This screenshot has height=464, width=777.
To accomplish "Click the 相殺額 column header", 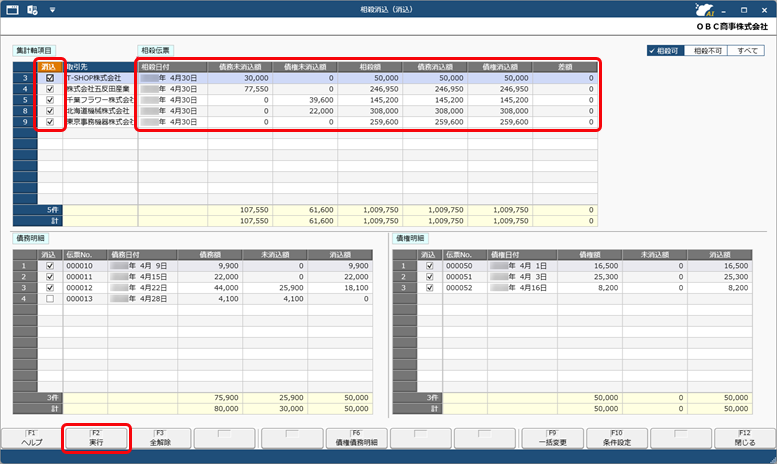I will [x=370, y=66].
